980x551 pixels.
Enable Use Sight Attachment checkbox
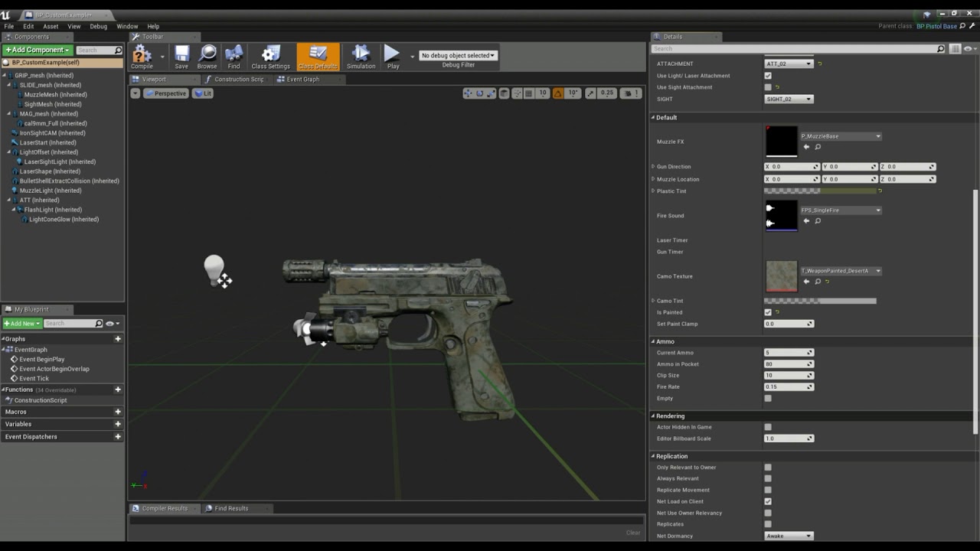[x=768, y=87]
